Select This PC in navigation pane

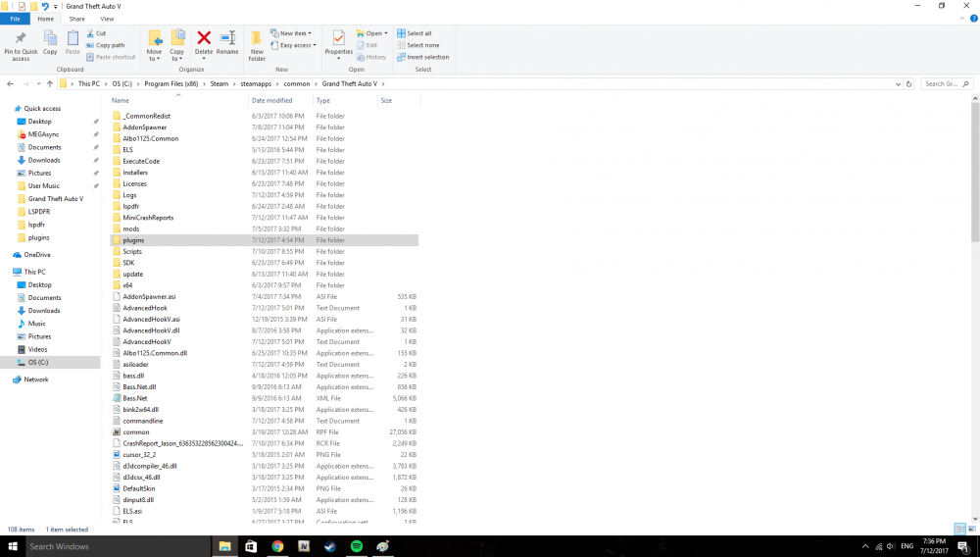[x=34, y=272]
